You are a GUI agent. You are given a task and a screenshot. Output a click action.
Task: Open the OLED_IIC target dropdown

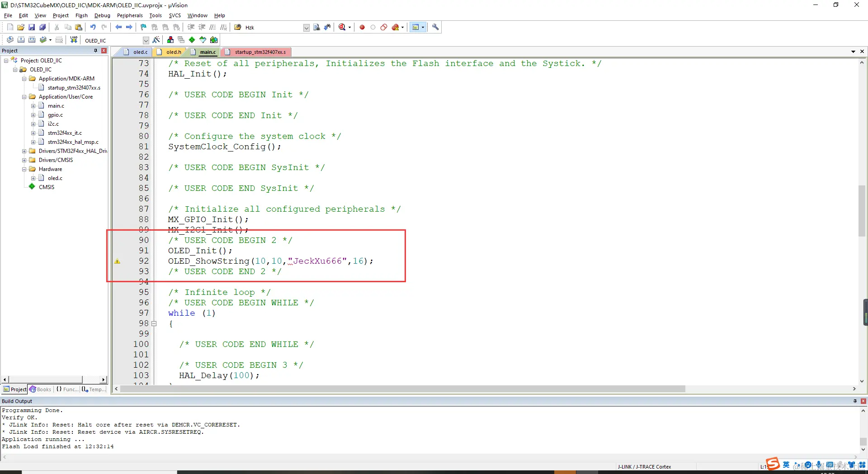pos(146,40)
